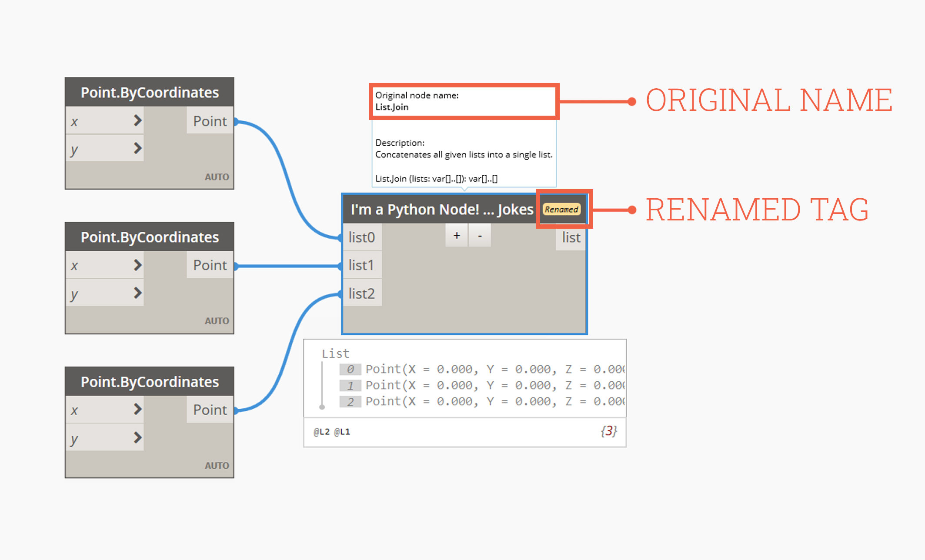Viewport: 925px width, 560px height.
Task: Click the minus button to remove a list input
Action: point(480,236)
